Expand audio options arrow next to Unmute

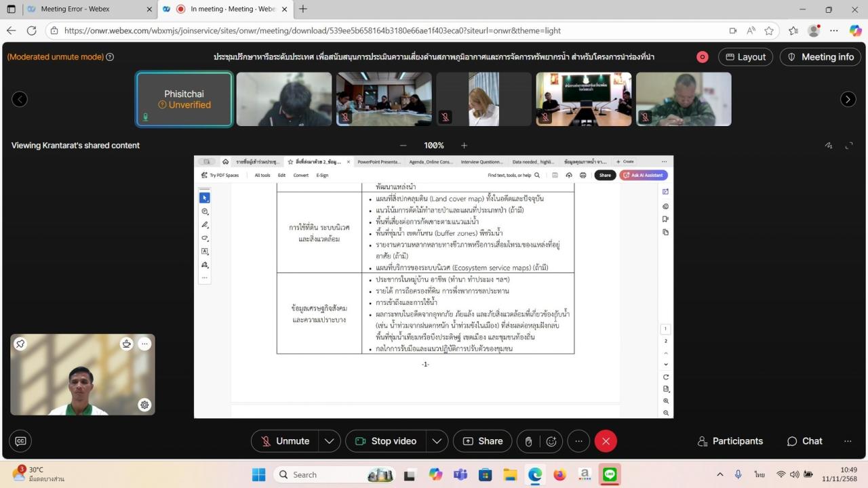(329, 441)
